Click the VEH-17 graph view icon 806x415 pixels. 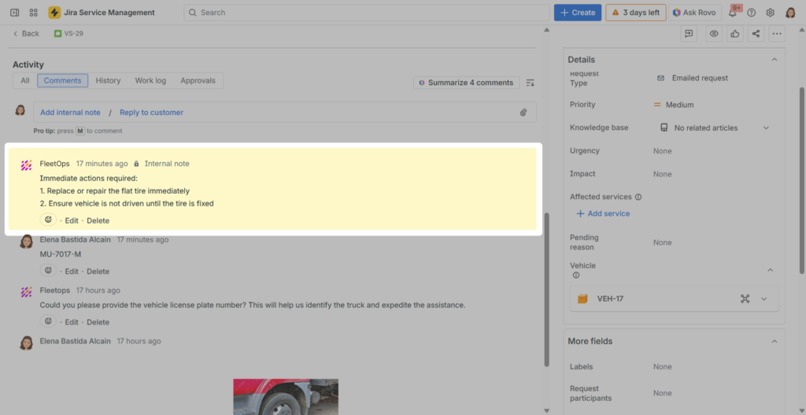pyautogui.click(x=745, y=299)
